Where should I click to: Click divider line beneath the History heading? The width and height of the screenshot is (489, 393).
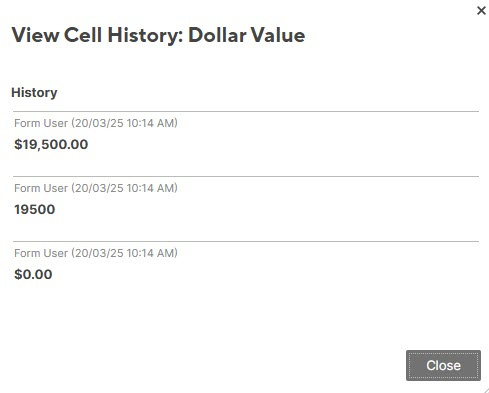(x=246, y=111)
